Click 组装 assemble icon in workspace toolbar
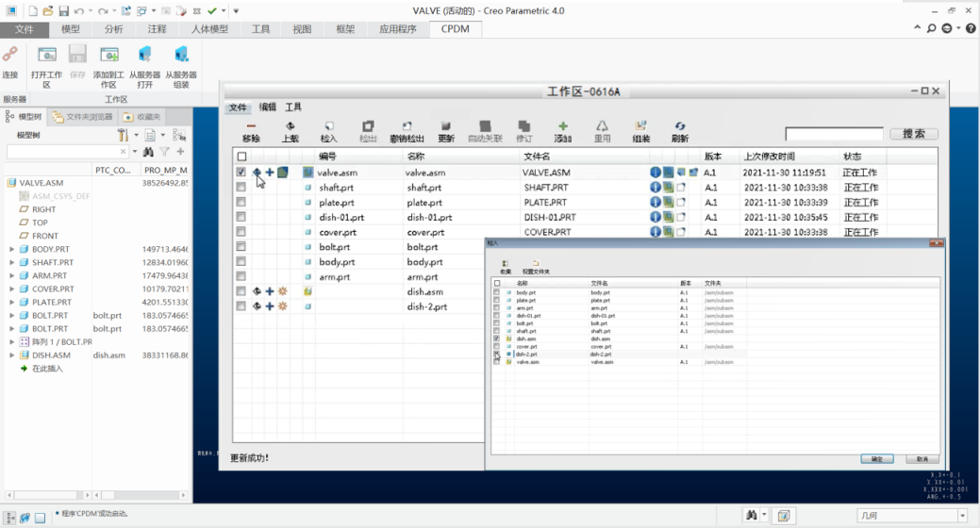 [640, 126]
